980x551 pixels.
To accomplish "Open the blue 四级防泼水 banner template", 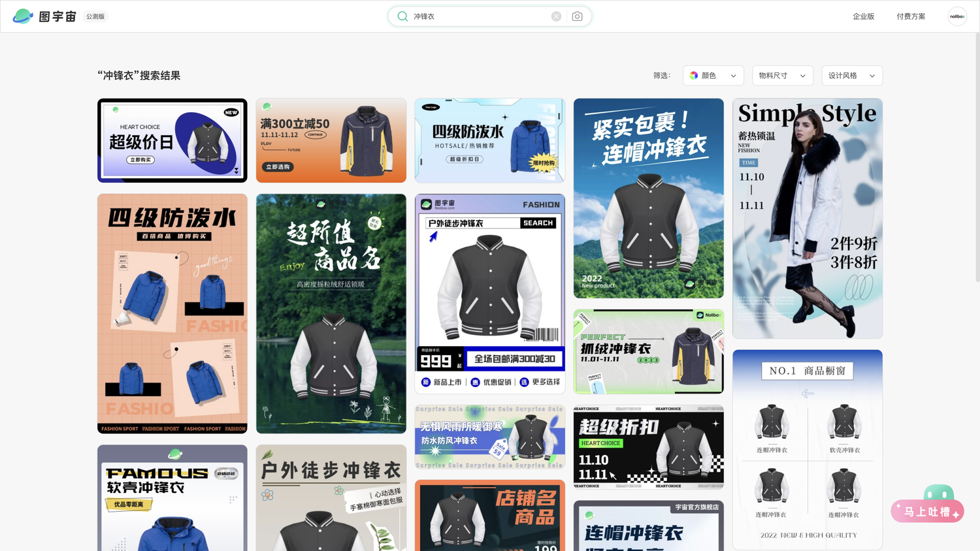I will point(490,140).
